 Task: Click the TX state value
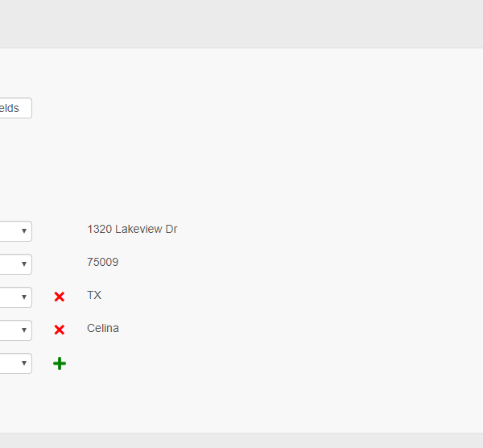click(x=94, y=296)
